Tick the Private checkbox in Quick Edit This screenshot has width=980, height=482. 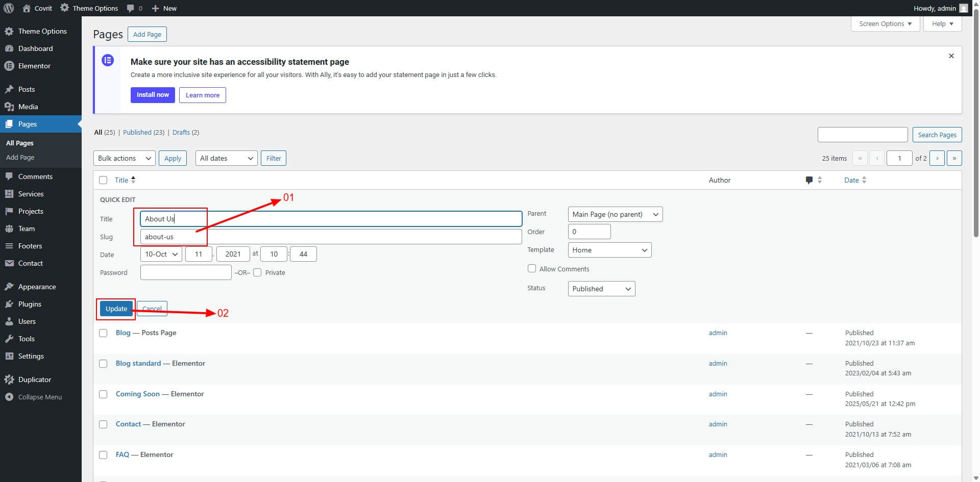point(257,272)
